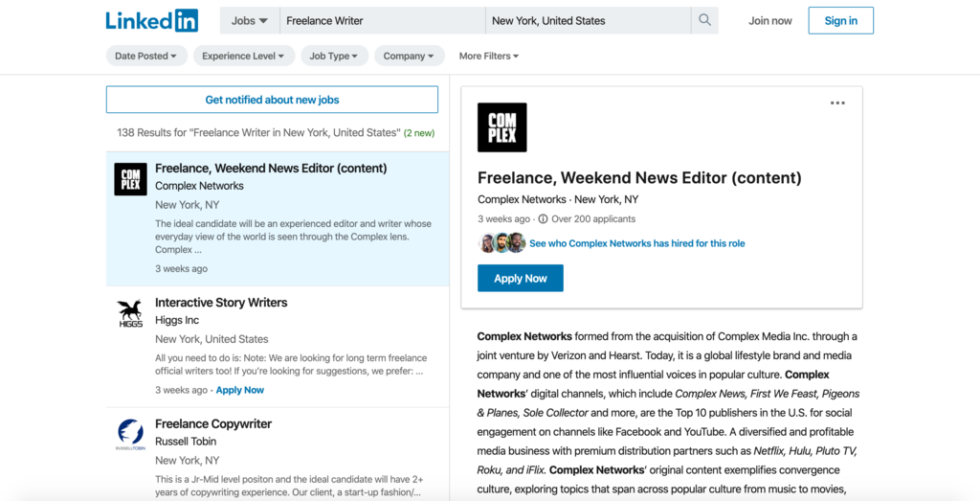This screenshot has width=980, height=501.
Task: Click the Higgs Inc horse logo
Action: coord(130,313)
